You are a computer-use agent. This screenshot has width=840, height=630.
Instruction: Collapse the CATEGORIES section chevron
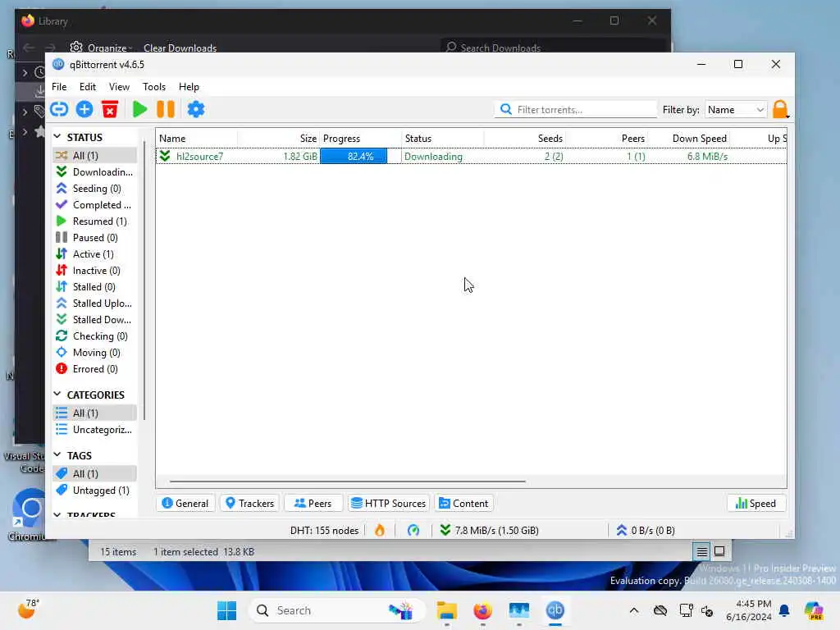(57, 395)
